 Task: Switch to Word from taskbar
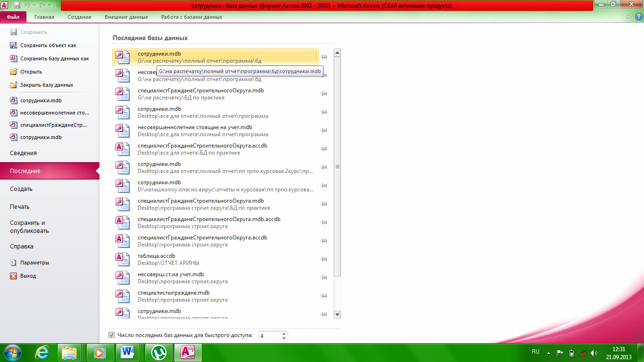click(x=128, y=353)
